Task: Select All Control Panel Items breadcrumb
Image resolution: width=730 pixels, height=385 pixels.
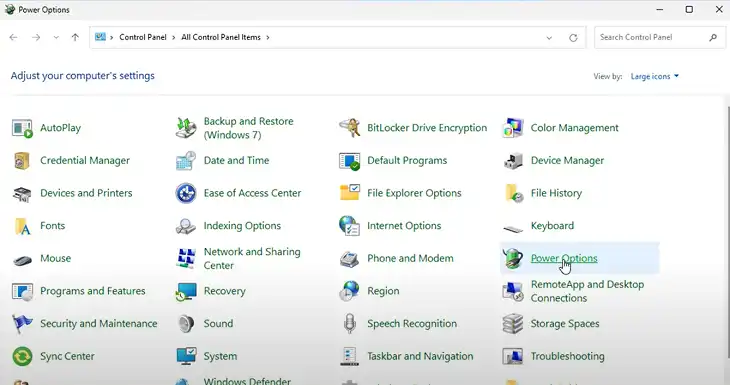Action: (221, 37)
